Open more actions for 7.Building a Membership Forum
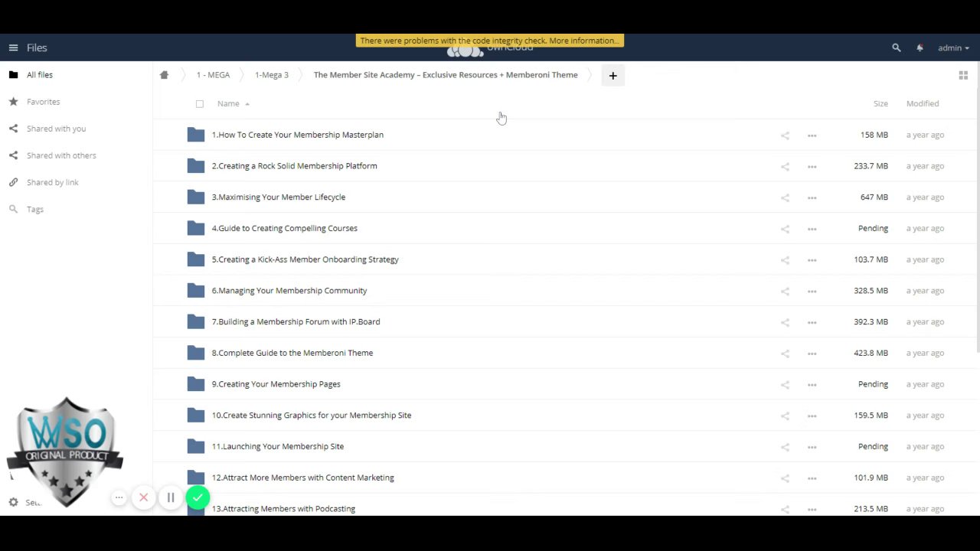 812,322
